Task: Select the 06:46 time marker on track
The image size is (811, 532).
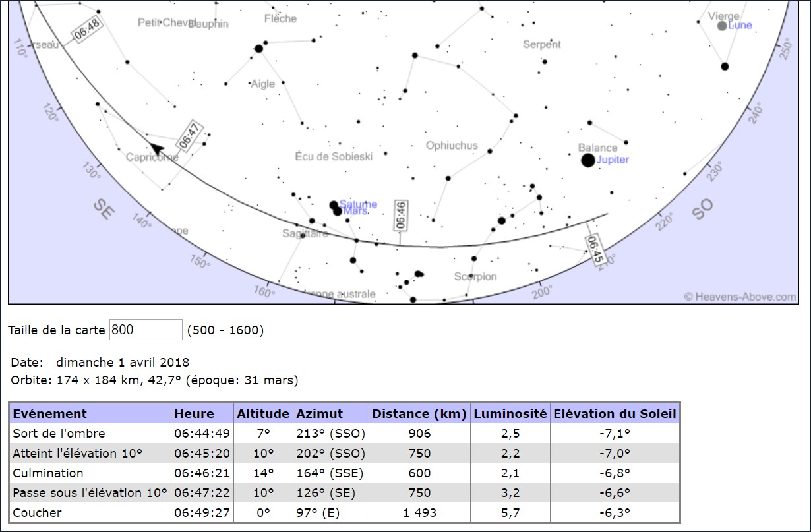Action: pyautogui.click(x=400, y=215)
